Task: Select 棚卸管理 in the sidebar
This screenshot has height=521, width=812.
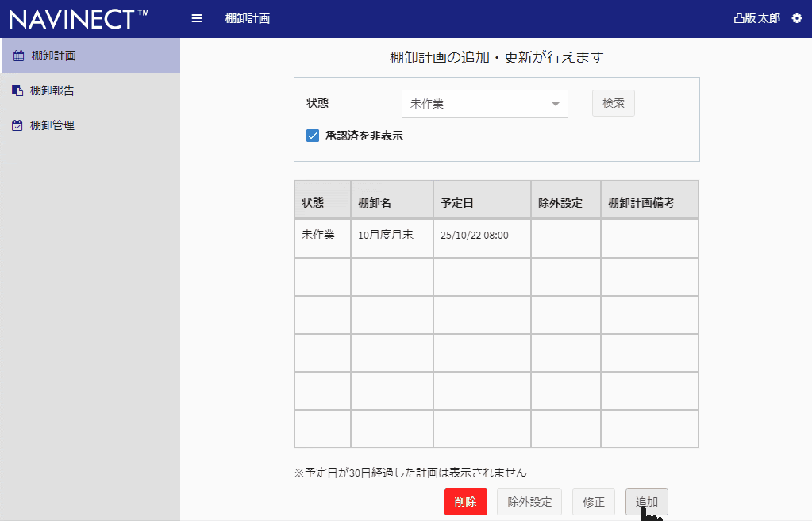Action: point(52,125)
